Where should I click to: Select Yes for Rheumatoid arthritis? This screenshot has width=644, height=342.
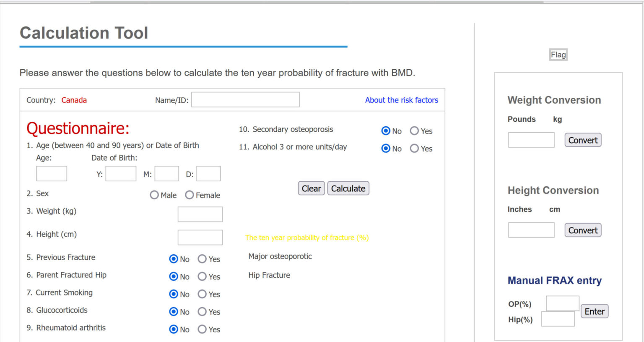tap(203, 329)
